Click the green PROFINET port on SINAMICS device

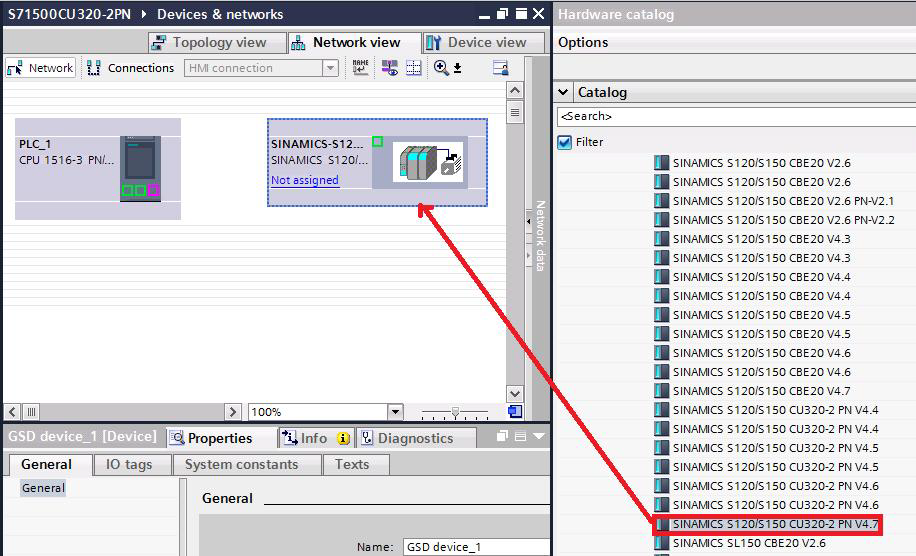click(377, 141)
